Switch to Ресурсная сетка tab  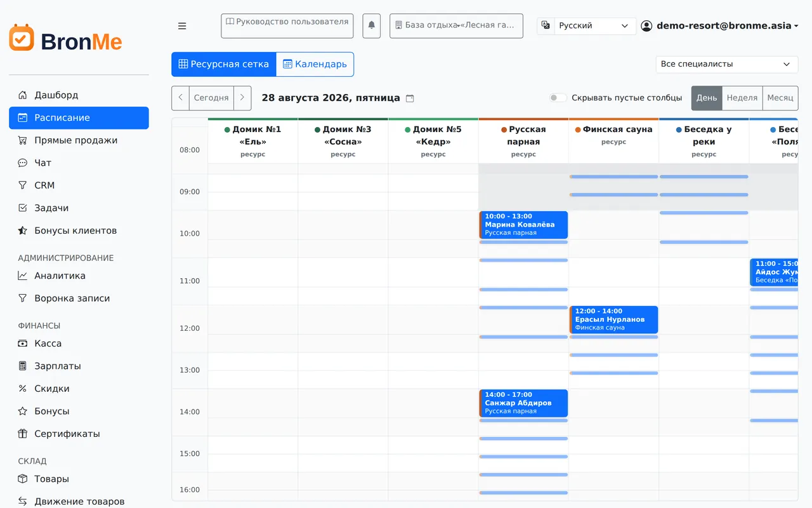coord(224,64)
